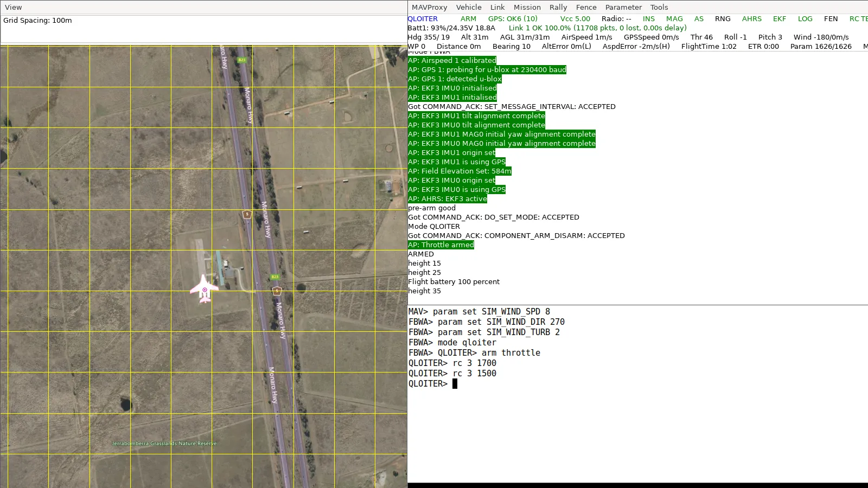
Task: Open the Rally menu
Action: [558, 8]
